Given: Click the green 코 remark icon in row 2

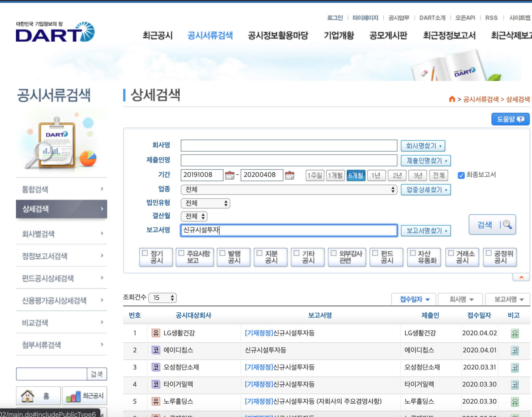Looking at the screenshot, I should [x=515, y=350].
